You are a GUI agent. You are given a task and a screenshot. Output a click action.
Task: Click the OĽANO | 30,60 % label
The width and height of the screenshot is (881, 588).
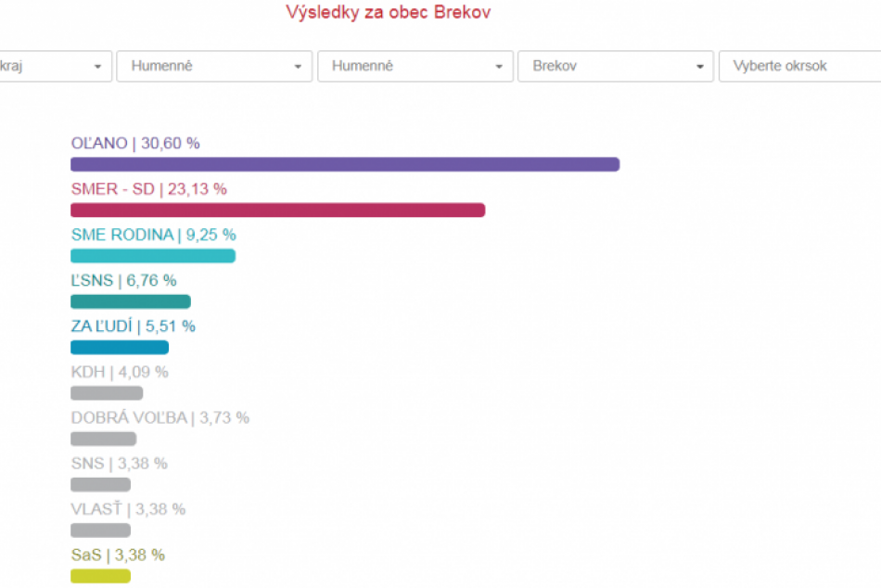click(x=135, y=144)
